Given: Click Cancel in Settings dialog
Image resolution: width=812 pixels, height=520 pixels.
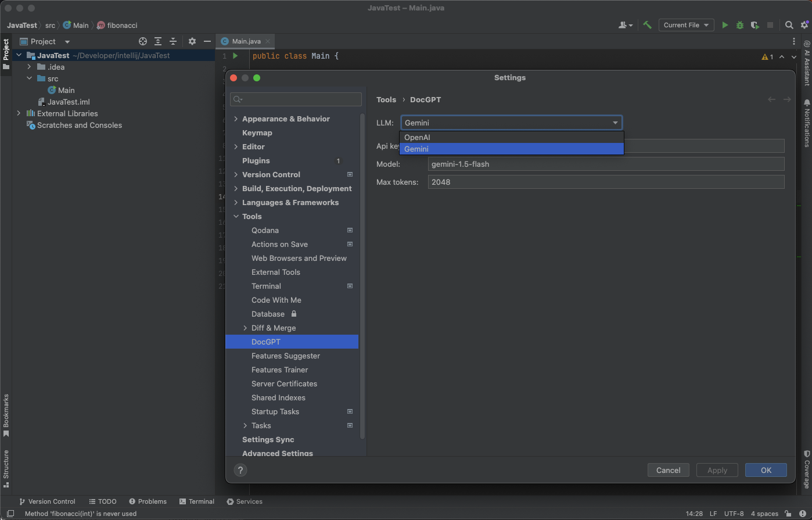Looking at the screenshot, I should [669, 470].
